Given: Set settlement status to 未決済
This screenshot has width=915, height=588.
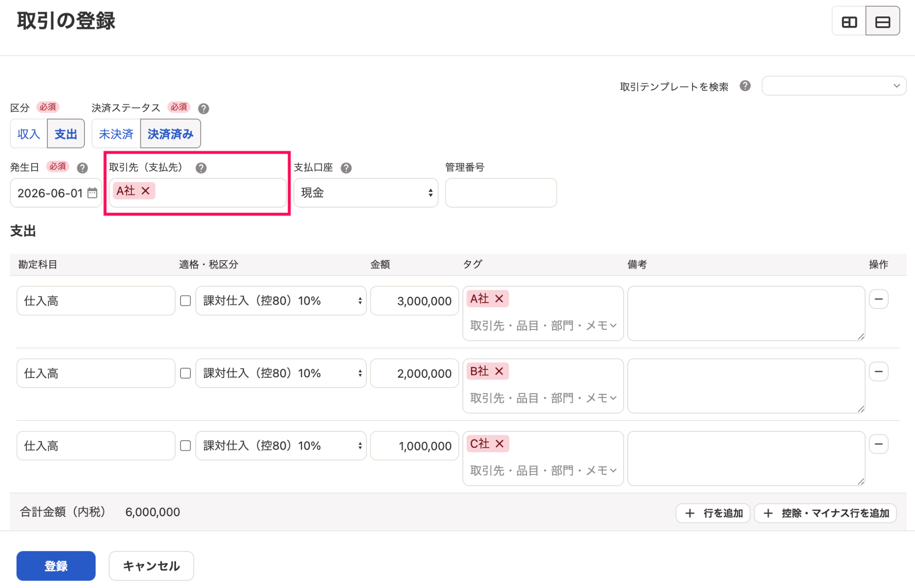Looking at the screenshot, I should (x=116, y=133).
